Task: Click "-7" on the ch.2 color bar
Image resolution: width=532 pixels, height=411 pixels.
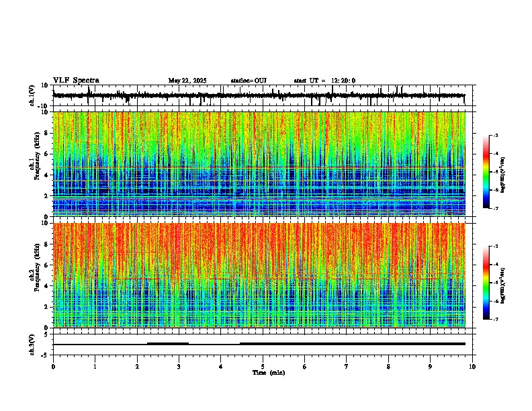Action: pos(495,320)
